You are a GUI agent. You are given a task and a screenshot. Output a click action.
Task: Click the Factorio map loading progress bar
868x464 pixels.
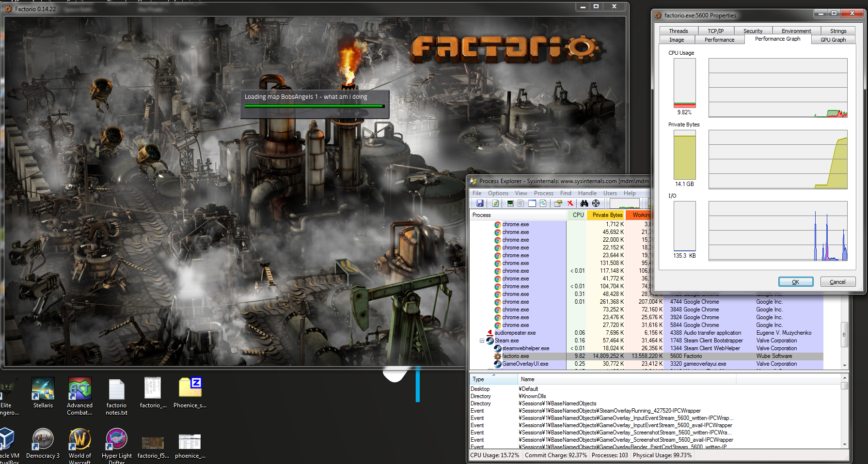(x=315, y=106)
